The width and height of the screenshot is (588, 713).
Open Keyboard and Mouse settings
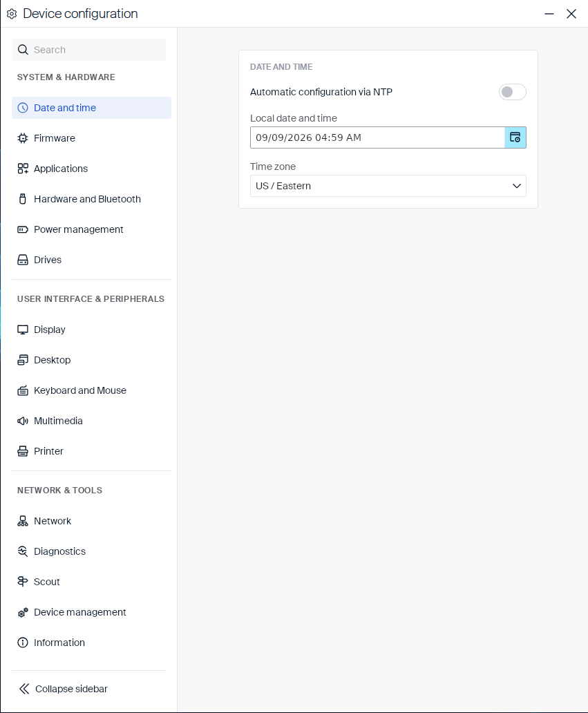click(91, 390)
